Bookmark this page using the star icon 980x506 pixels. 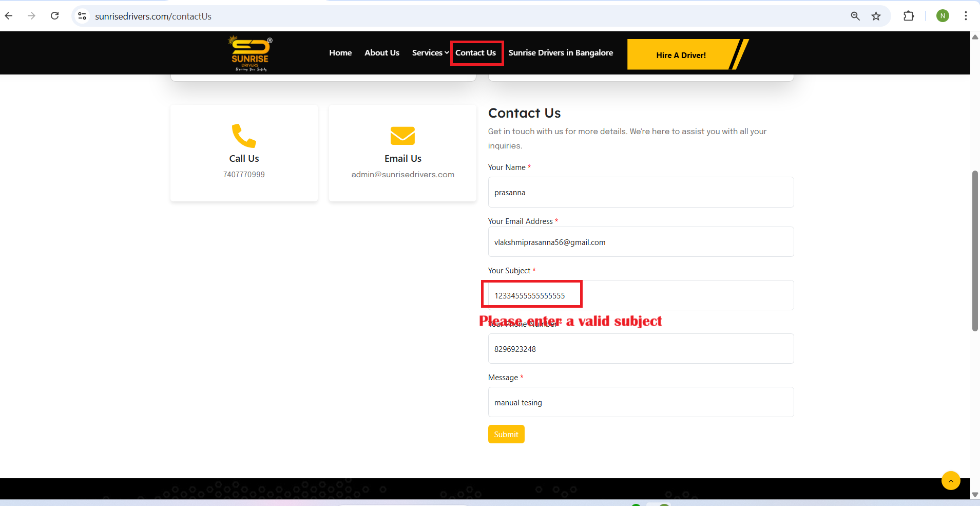click(876, 16)
